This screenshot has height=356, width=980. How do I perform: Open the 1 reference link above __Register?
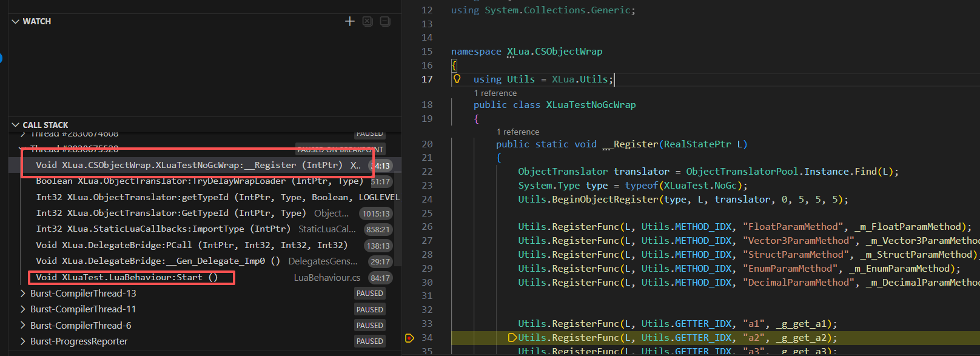click(x=518, y=132)
